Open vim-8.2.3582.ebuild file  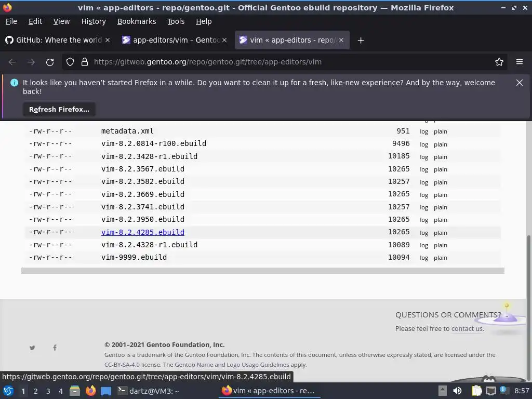tap(143, 181)
